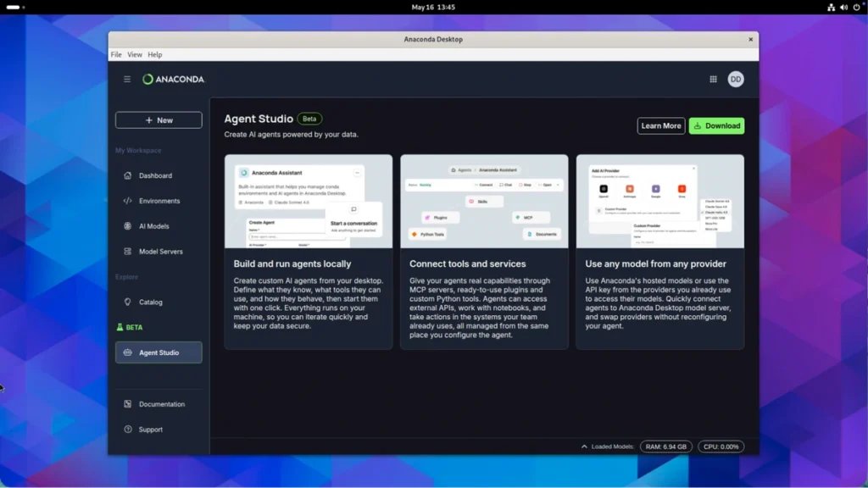868x488 pixels.
Task: Click the Add AI Provider preview thumbnail
Action: pyautogui.click(x=659, y=202)
